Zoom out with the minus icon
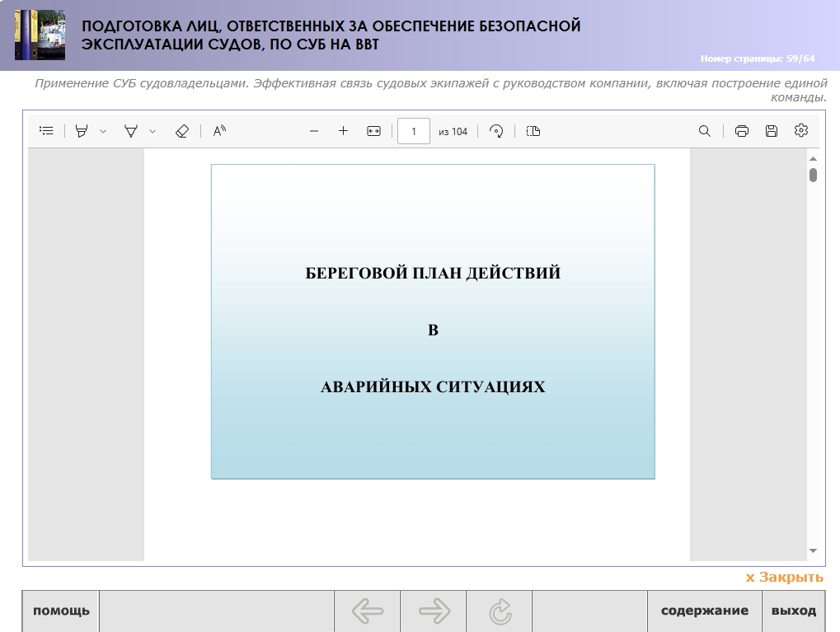Screen dimensions: 840x632 [x=313, y=131]
